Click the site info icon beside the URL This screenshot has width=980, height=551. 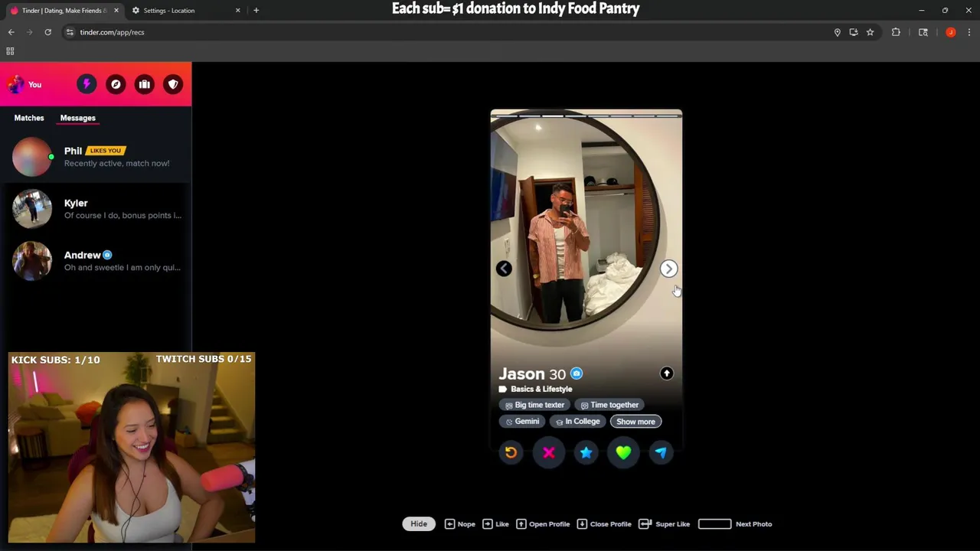[x=70, y=32]
